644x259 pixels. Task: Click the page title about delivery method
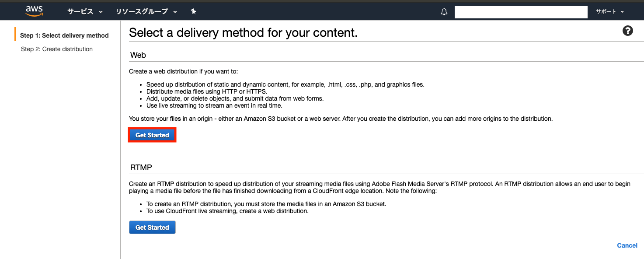click(243, 33)
